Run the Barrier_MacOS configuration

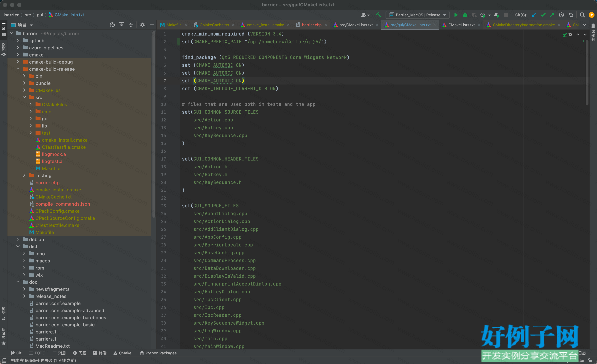coord(456,15)
